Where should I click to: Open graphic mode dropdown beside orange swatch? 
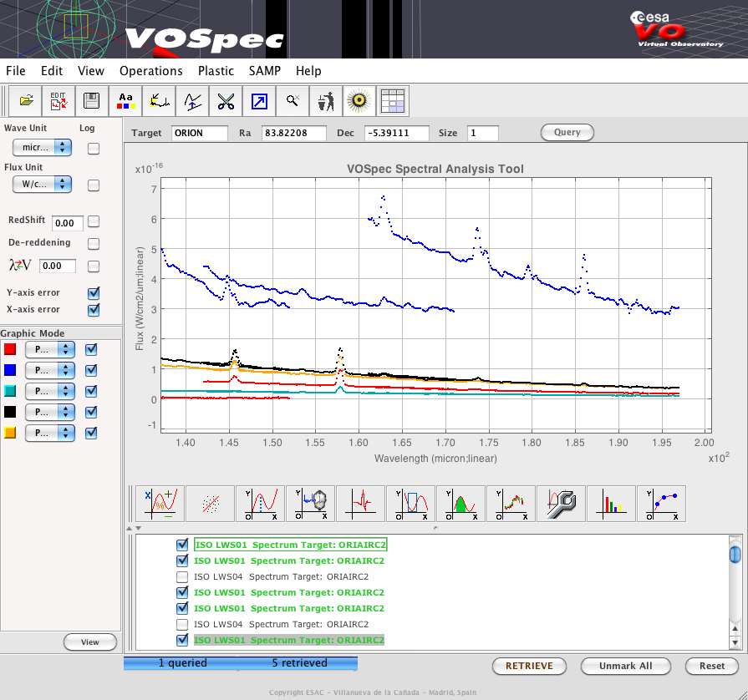50,433
